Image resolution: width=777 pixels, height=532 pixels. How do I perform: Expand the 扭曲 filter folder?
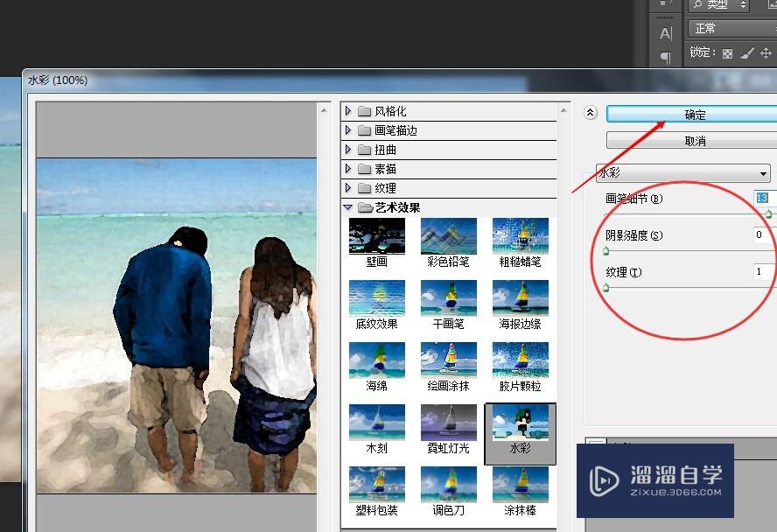click(x=348, y=149)
